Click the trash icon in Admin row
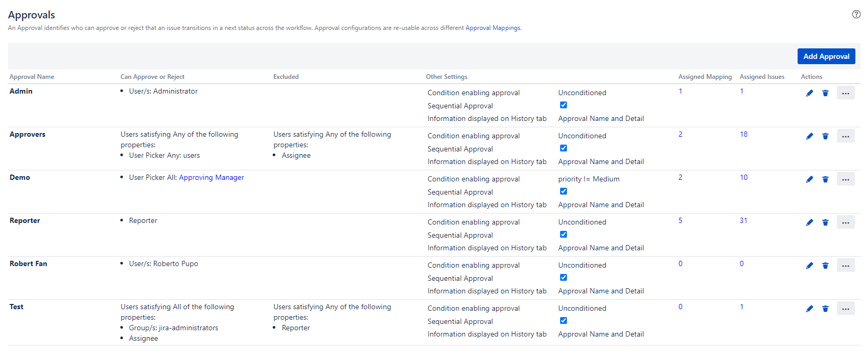Viewport: 868px width, 356px height. pos(825,93)
